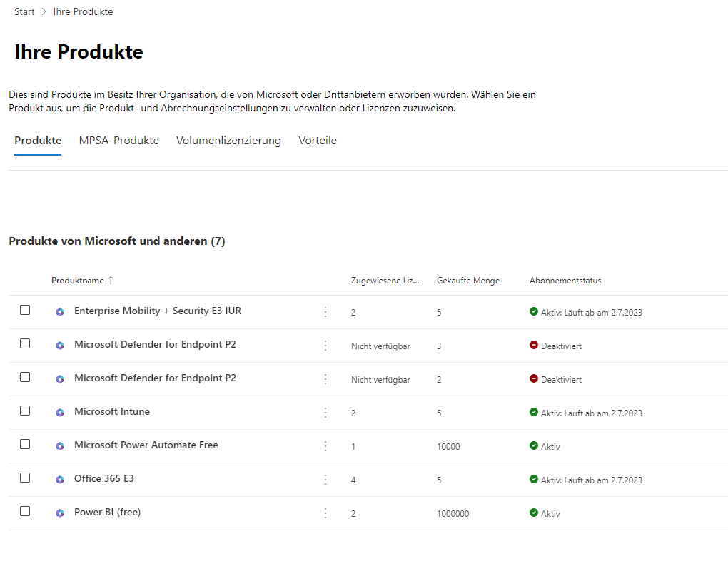
Task: Click 'Aktiv: Läuft ab am 2.7.2023' for Office 365 E3
Action: 592,480
